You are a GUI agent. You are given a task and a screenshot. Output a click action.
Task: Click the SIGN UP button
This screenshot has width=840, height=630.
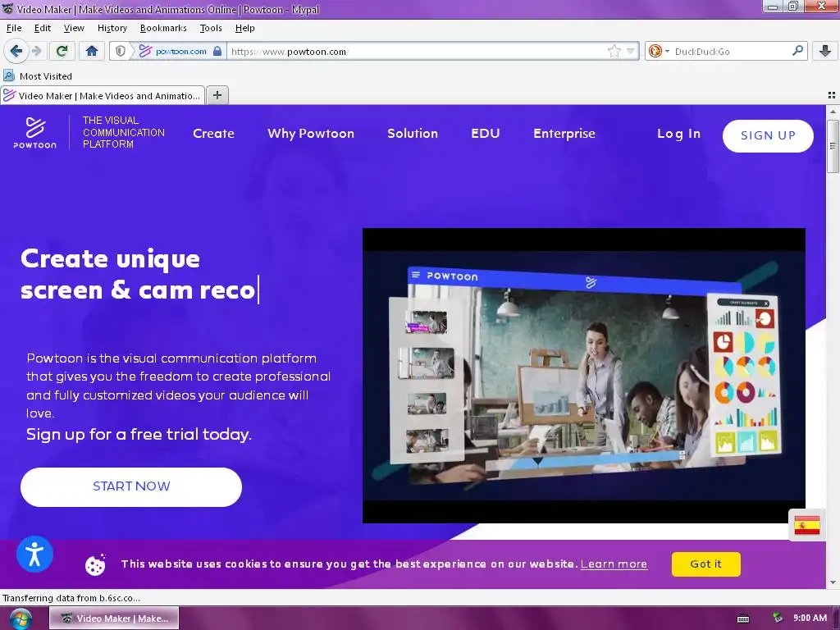click(768, 135)
